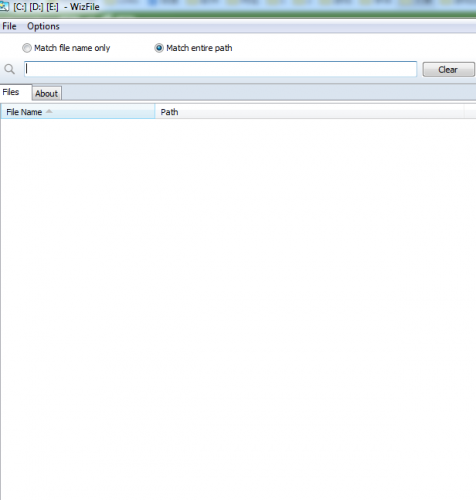Sort by File Name column header
This screenshot has width=476, height=500.
click(78, 112)
